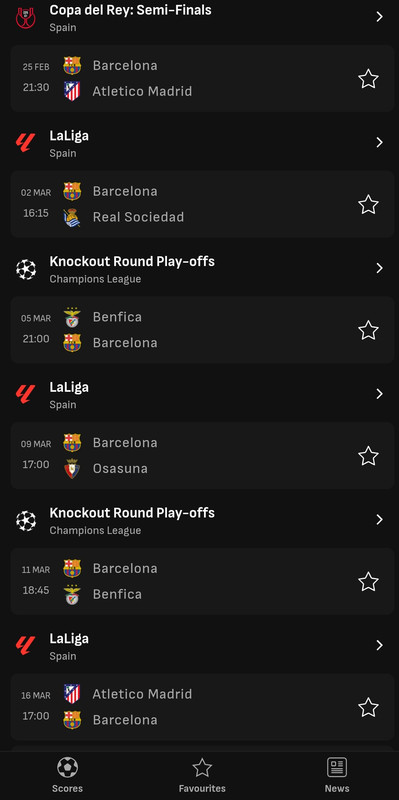Toggle favourite star for Barcelona vs Osasuna
This screenshot has height=800, width=399.
coord(368,456)
